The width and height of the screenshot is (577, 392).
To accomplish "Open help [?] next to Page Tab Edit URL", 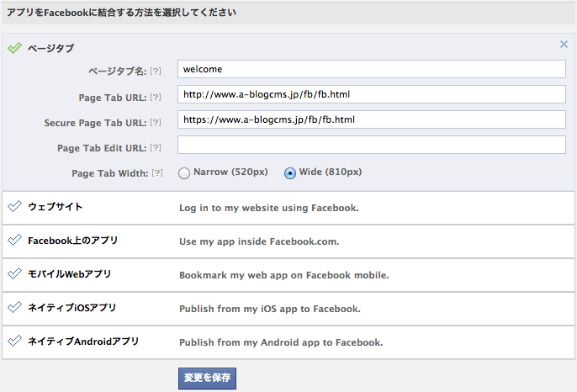I will click(156, 147).
